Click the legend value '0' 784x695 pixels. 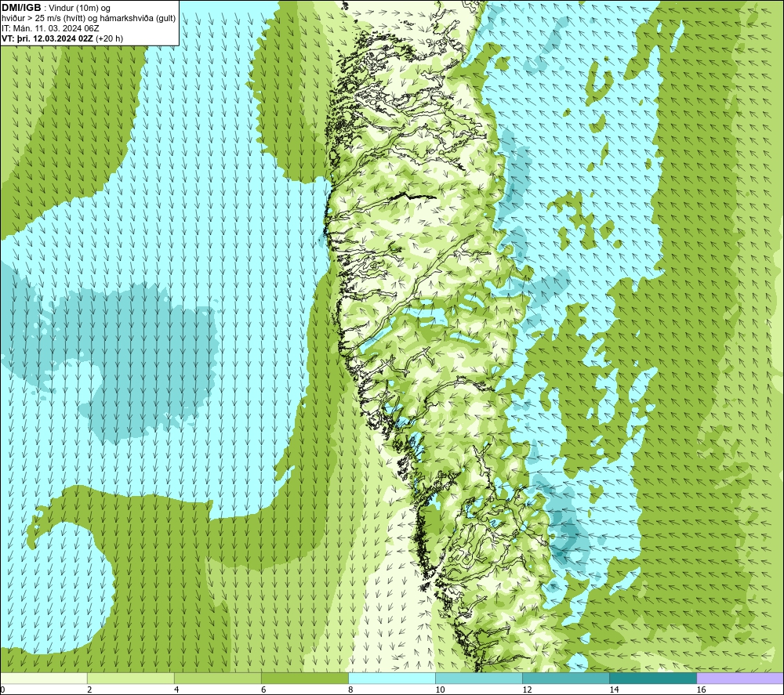tap(3, 690)
